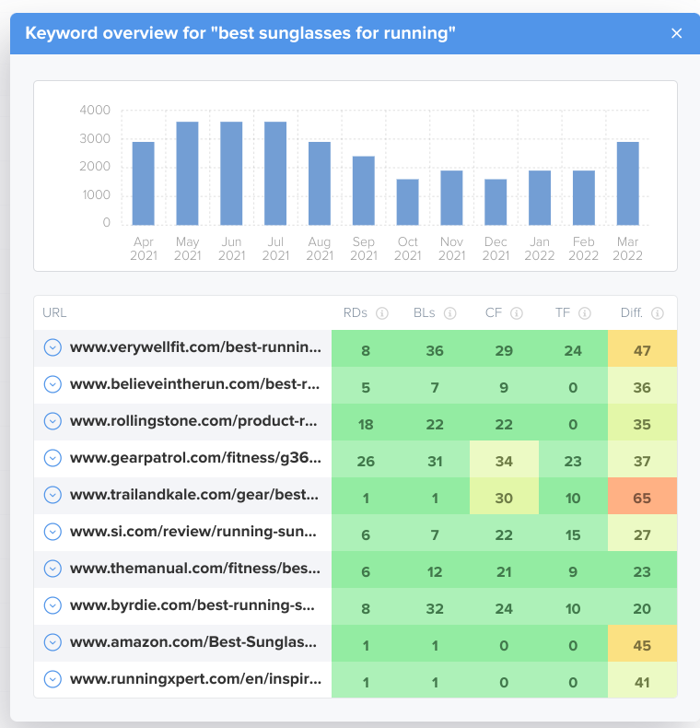Click the Diff. info icon
Image resolution: width=700 pixels, height=728 pixels.
click(658, 313)
